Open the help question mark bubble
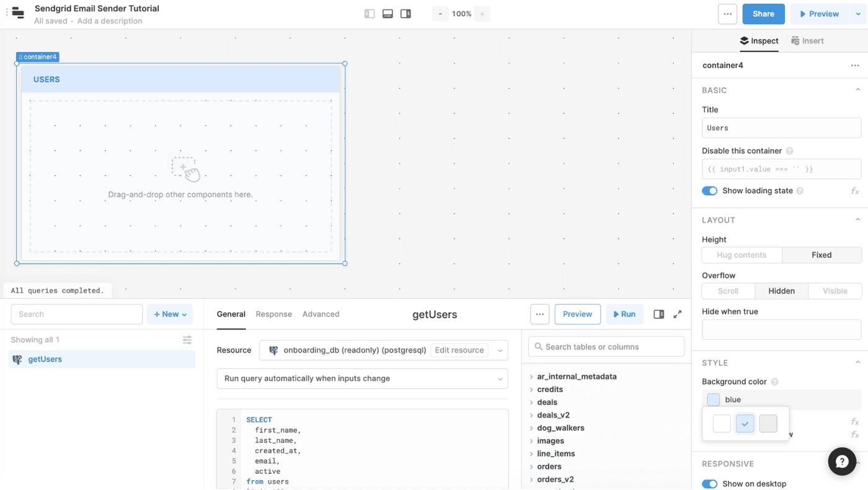868x490 pixels. 842,462
